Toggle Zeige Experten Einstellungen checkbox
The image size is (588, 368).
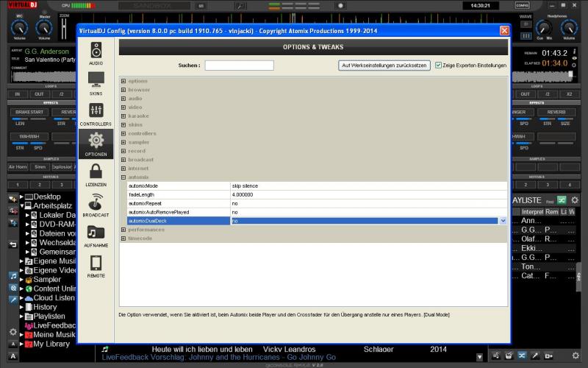(438, 66)
